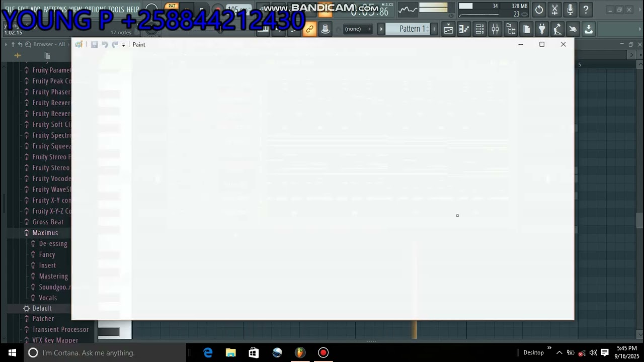Open Microsoft Edge from taskbar
Image resolution: width=644 pixels, height=362 pixels.
208,353
